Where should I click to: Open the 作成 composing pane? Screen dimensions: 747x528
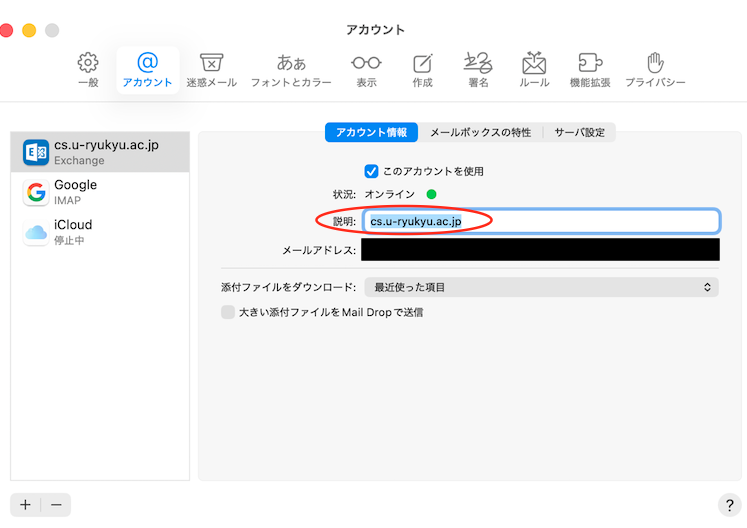point(423,70)
